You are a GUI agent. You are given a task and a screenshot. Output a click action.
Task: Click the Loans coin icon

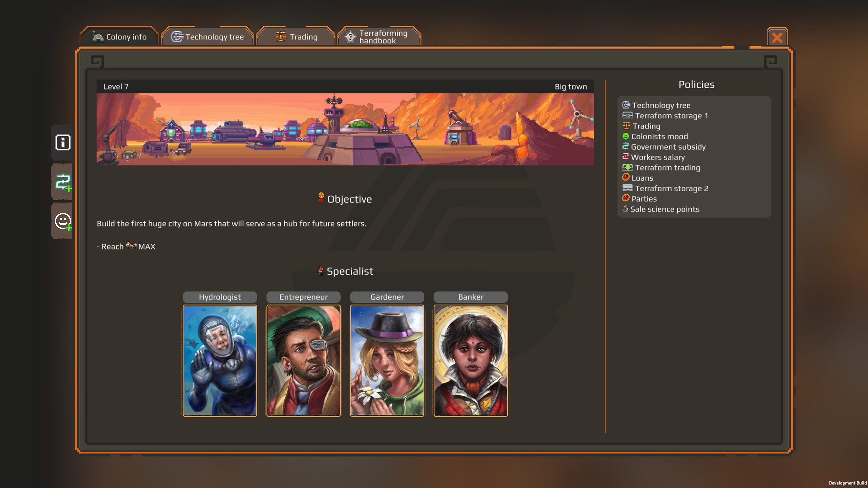point(626,177)
